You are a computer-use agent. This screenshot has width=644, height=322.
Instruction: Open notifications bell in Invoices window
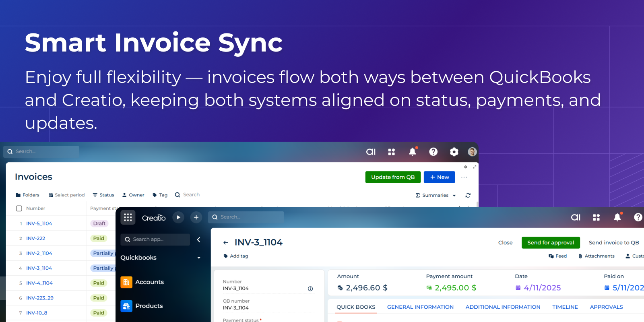point(413,152)
